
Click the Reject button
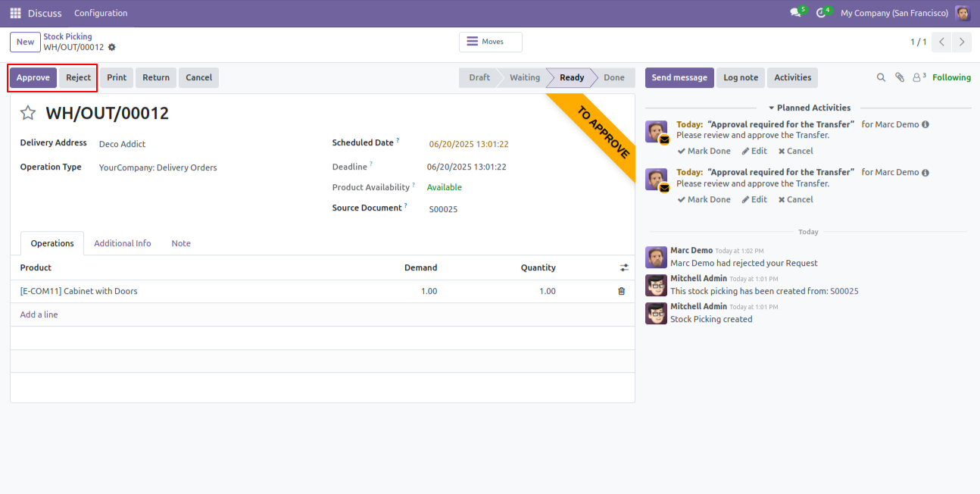[78, 77]
